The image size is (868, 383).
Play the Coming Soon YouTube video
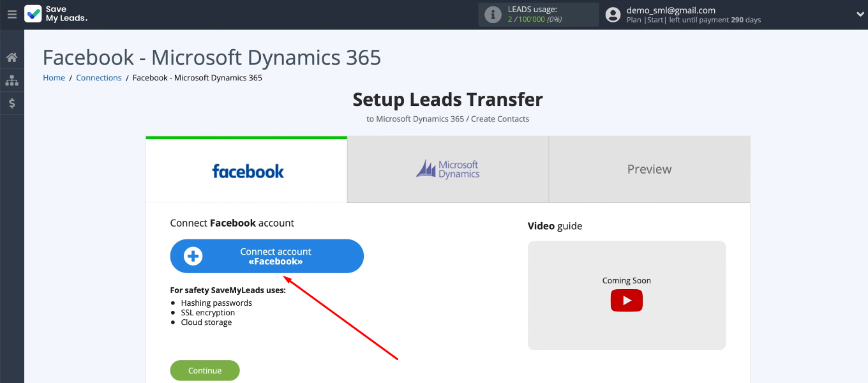tap(626, 301)
